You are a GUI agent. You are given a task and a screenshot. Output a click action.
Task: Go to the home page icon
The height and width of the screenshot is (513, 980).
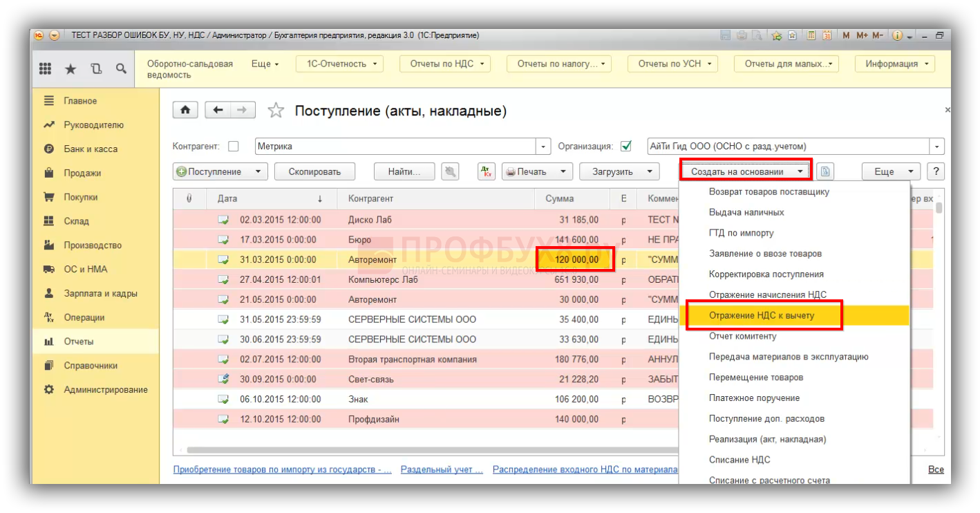click(x=185, y=111)
